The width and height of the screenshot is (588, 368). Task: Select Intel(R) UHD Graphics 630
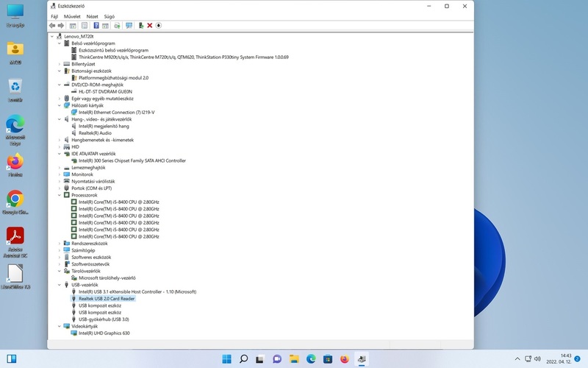point(104,333)
